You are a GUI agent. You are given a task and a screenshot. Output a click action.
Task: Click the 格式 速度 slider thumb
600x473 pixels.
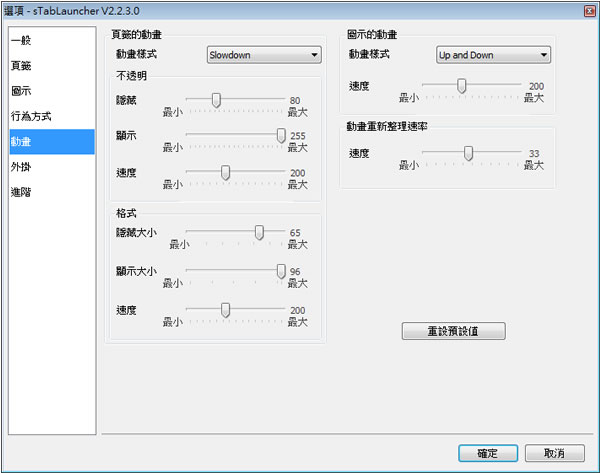(x=225, y=310)
